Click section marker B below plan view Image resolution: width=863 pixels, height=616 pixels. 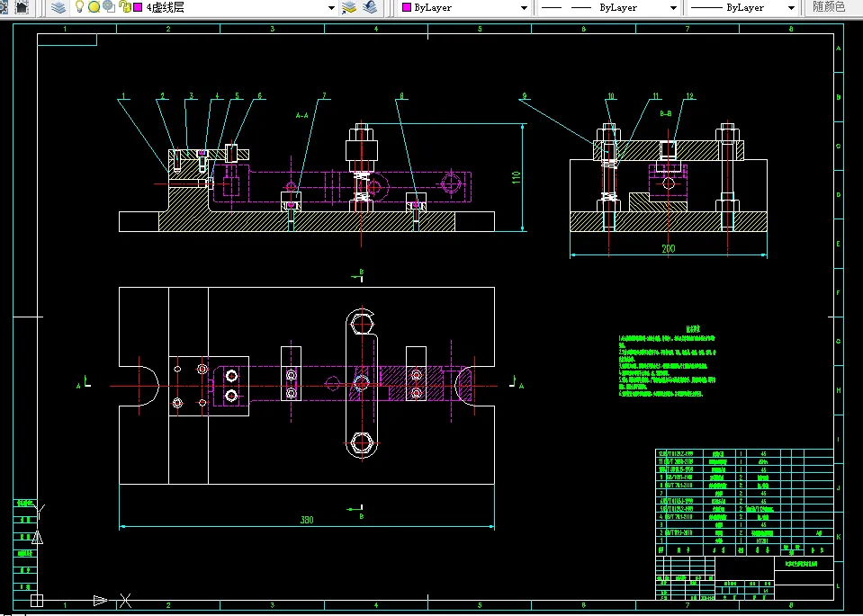coord(362,516)
